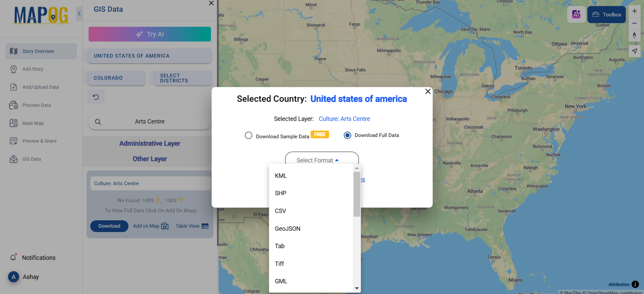Select Download Full Data radio button
Image resolution: width=644 pixels, height=294 pixels.
point(347,135)
